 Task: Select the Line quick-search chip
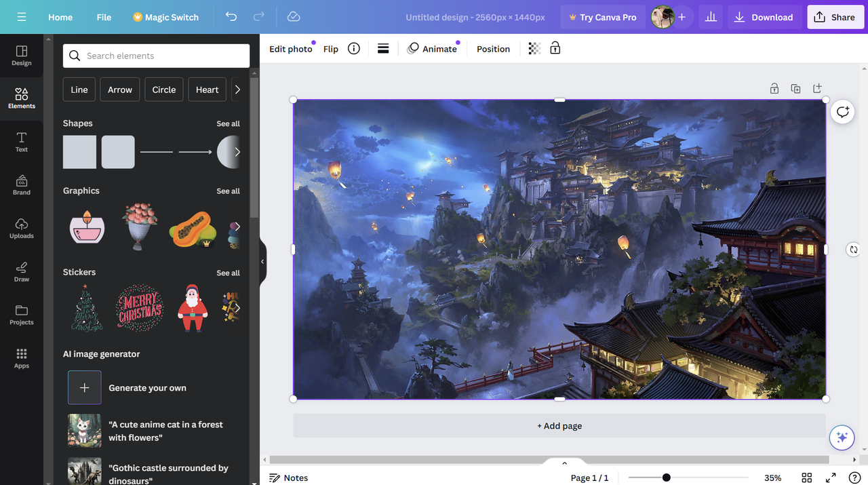coord(79,90)
